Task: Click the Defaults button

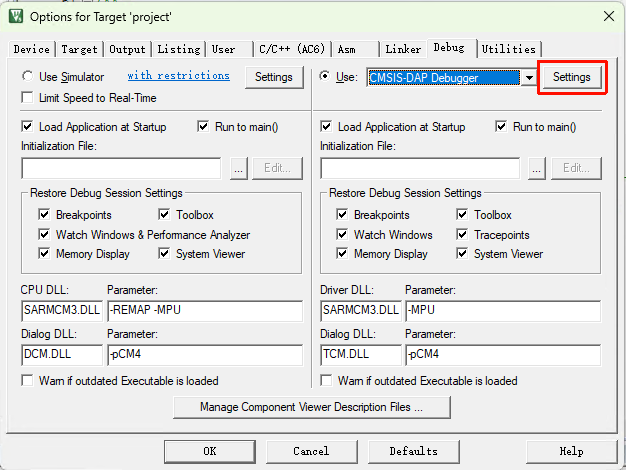Action: tap(413, 451)
